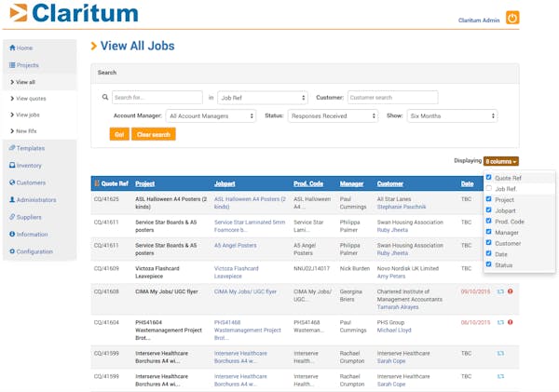Open the Stephanie Paschnik customer link
The width and height of the screenshot is (559, 392).
(402, 207)
